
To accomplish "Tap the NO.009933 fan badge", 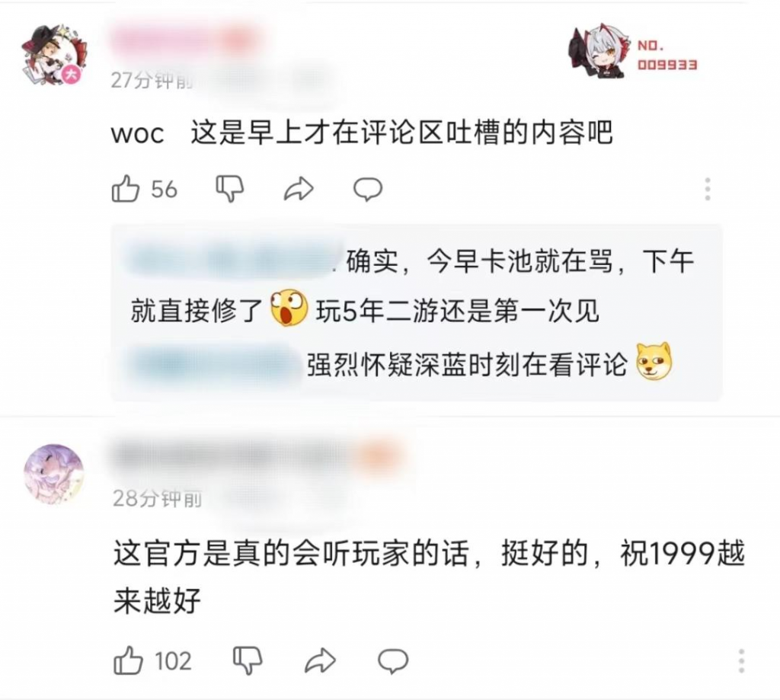I will (x=633, y=53).
